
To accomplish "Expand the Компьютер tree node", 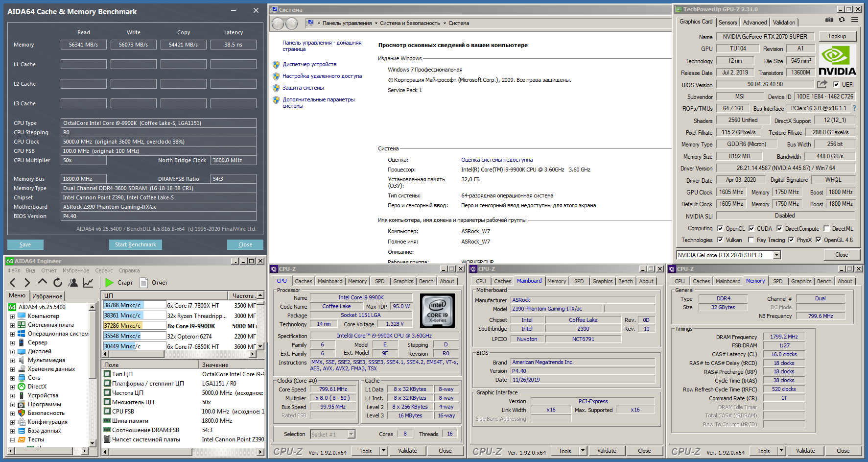I will tap(12, 316).
